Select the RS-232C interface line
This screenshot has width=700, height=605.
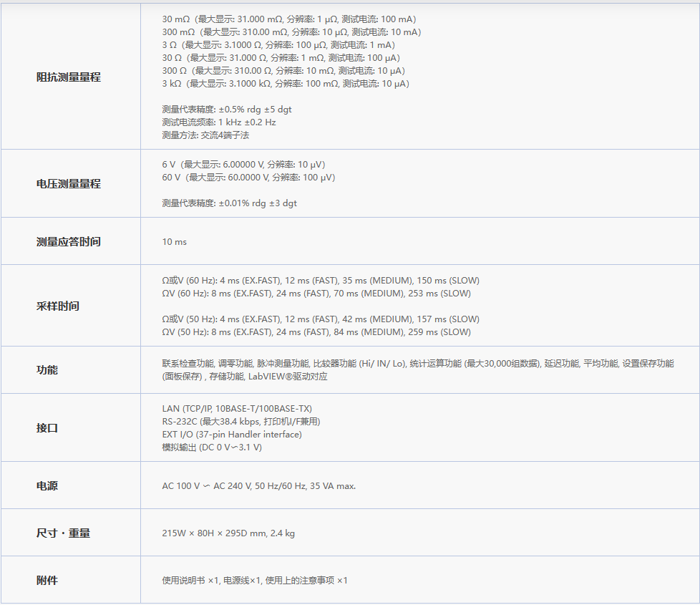[241, 422]
